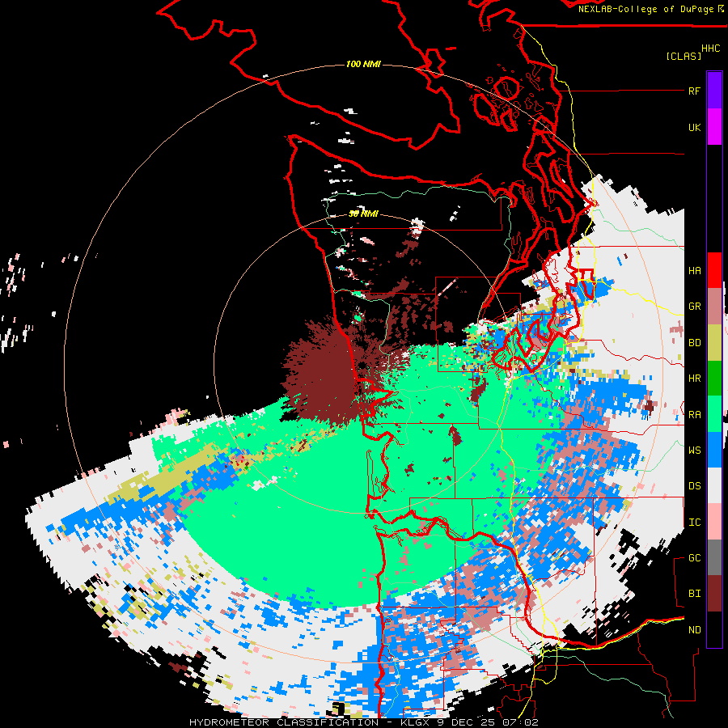Viewport: 728px width, 728px height.
Task: Click the WS legend label
Action: tap(694, 451)
